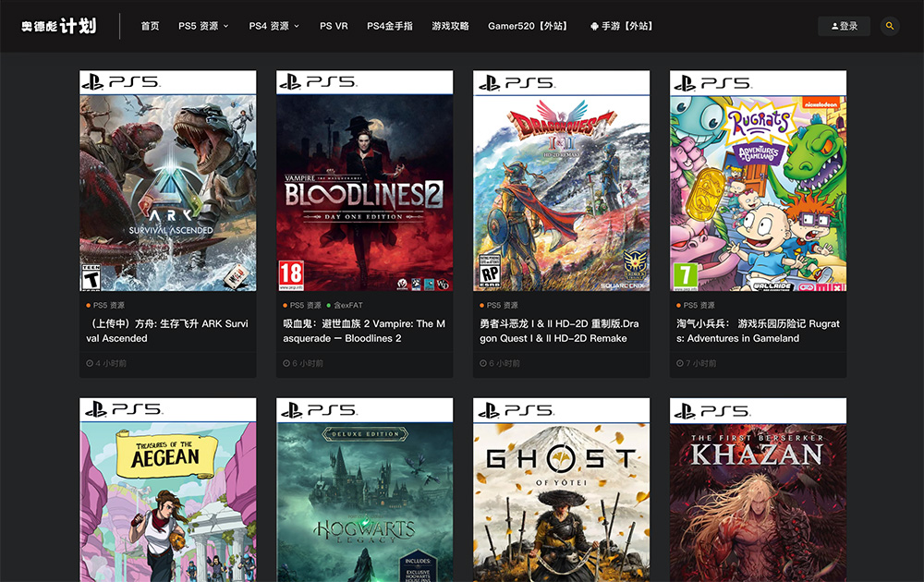Open the 勇者斗恶龙 HD-2D Remake title link
This screenshot has width=924, height=582.
(x=559, y=331)
